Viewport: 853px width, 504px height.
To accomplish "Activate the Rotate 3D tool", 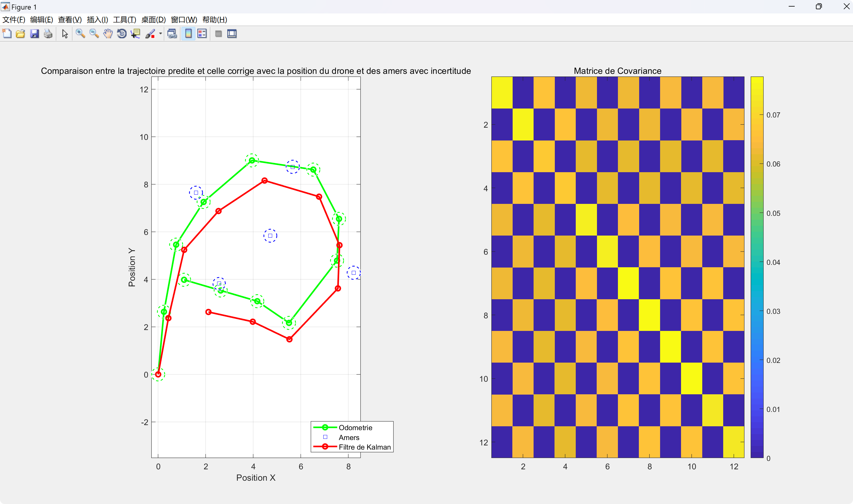I will click(122, 33).
